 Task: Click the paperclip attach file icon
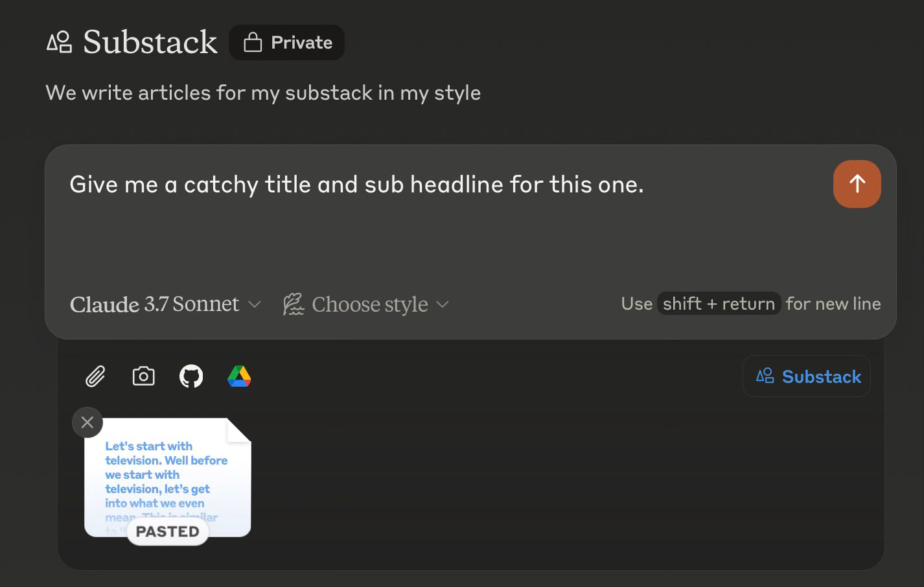95,376
